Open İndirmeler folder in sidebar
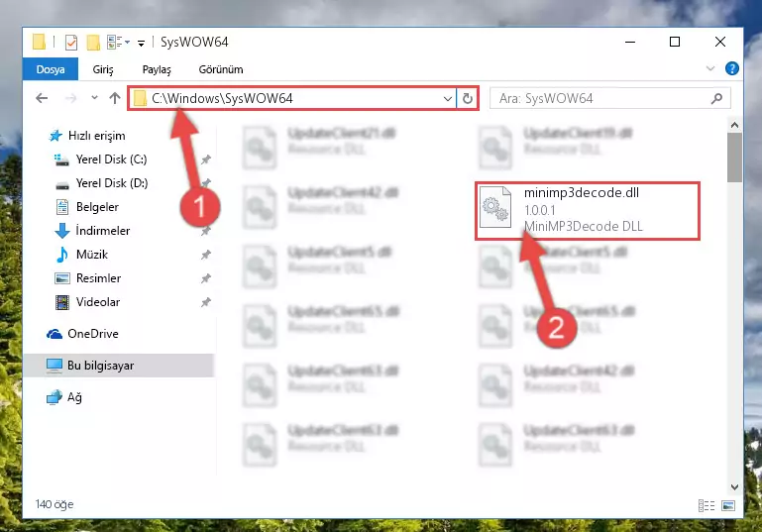 (x=92, y=231)
